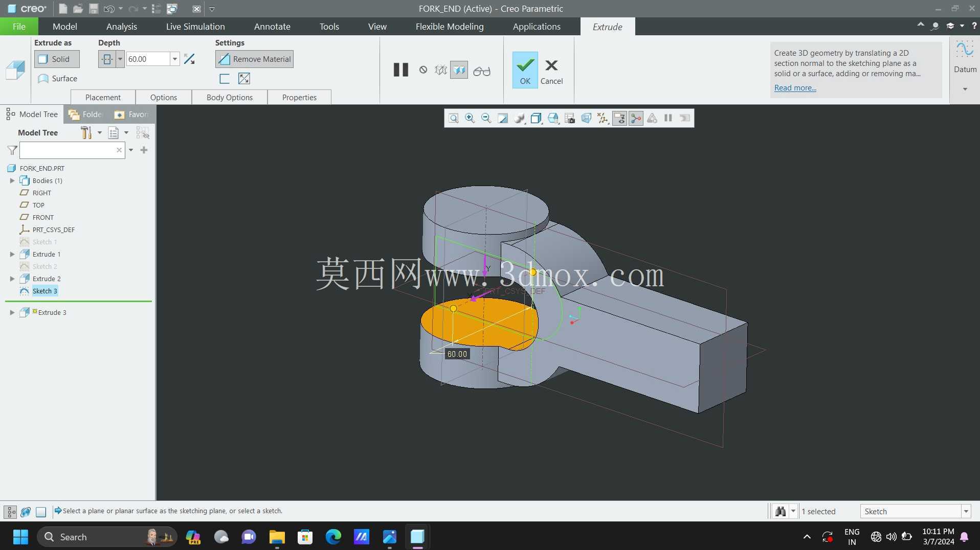Open Microsoft Edge from the taskbar
This screenshot has height=550, width=980.
[x=333, y=537]
